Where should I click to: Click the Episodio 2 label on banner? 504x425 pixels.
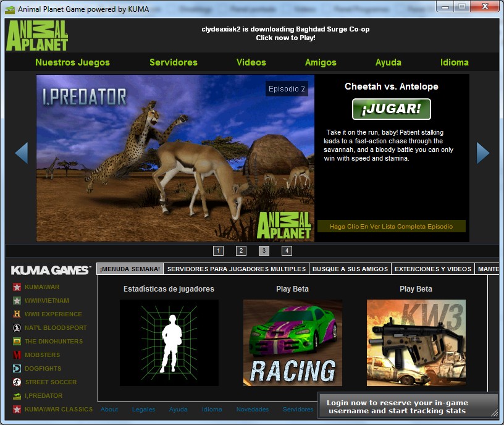tap(287, 89)
